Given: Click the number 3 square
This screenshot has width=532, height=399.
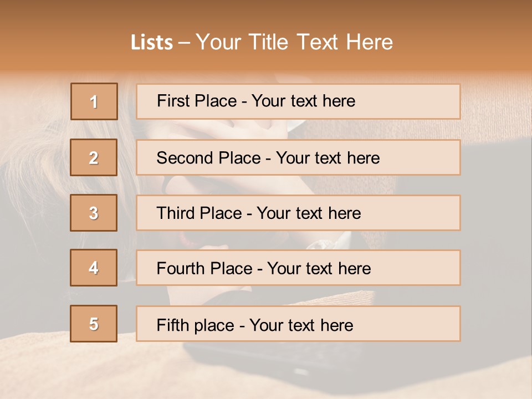Looking at the screenshot, I should [94, 213].
